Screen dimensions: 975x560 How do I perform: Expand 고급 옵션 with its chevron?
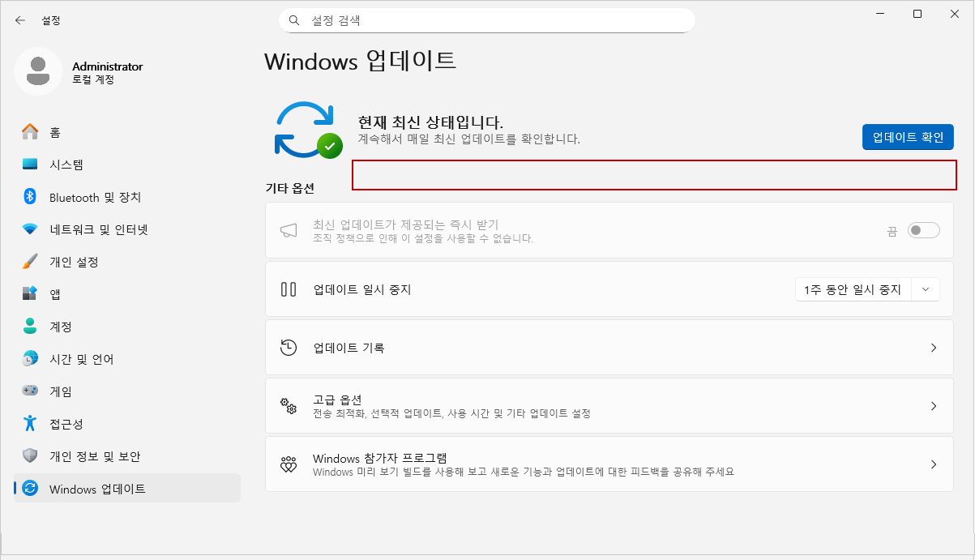pos(934,406)
